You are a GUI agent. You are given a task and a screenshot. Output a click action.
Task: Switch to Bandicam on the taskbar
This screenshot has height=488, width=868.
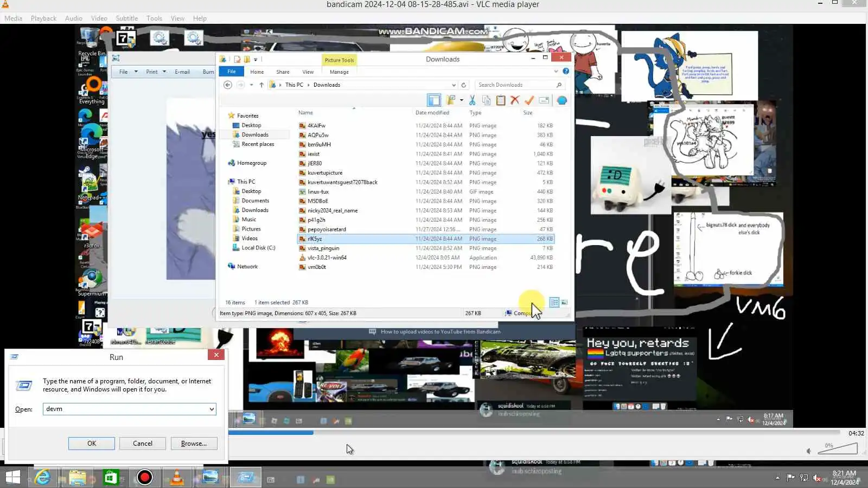144,477
